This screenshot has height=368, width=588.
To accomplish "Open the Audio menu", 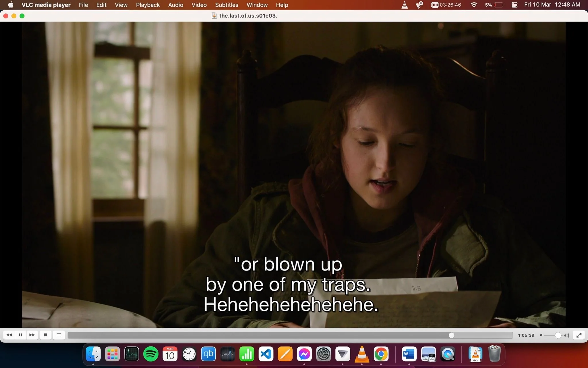I will 176,5.
